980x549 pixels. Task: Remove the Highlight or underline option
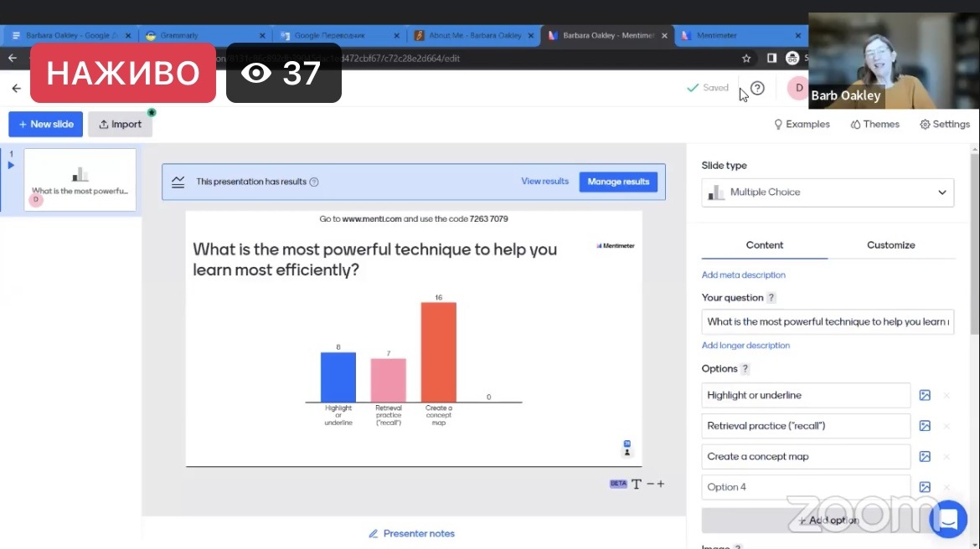[946, 395]
